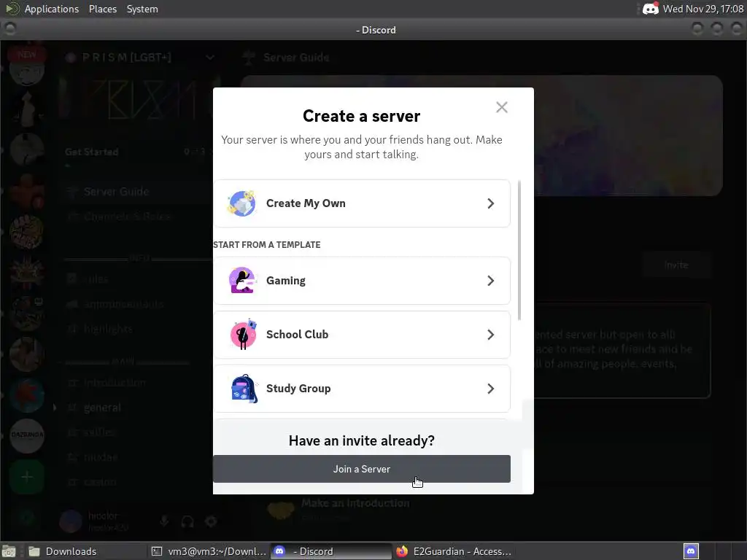The width and height of the screenshot is (747, 560).
Task: Click the Make an Introduction item
Action: pyautogui.click(x=355, y=503)
